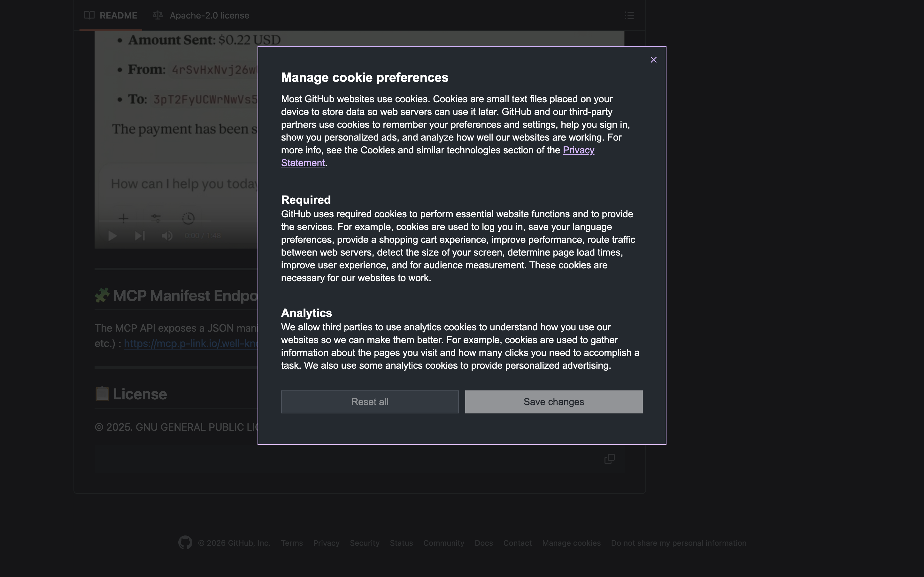Switch to the README tab
Screen dimensions: 924x577
(x=111, y=16)
